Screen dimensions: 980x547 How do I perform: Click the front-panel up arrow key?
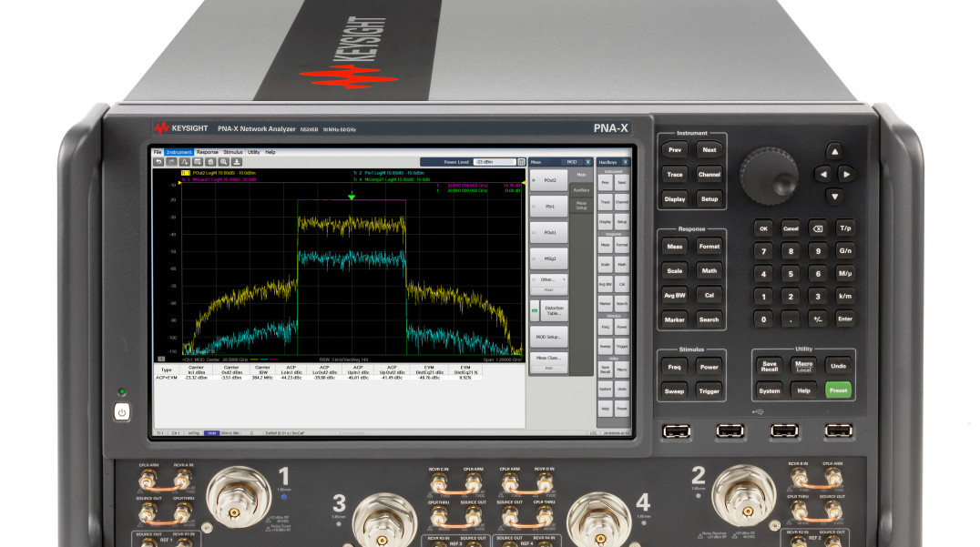click(x=834, y=152)
